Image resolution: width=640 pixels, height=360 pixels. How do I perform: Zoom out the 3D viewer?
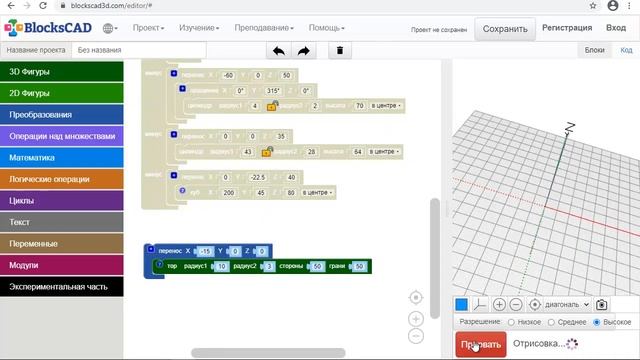(x=516, y=304)
